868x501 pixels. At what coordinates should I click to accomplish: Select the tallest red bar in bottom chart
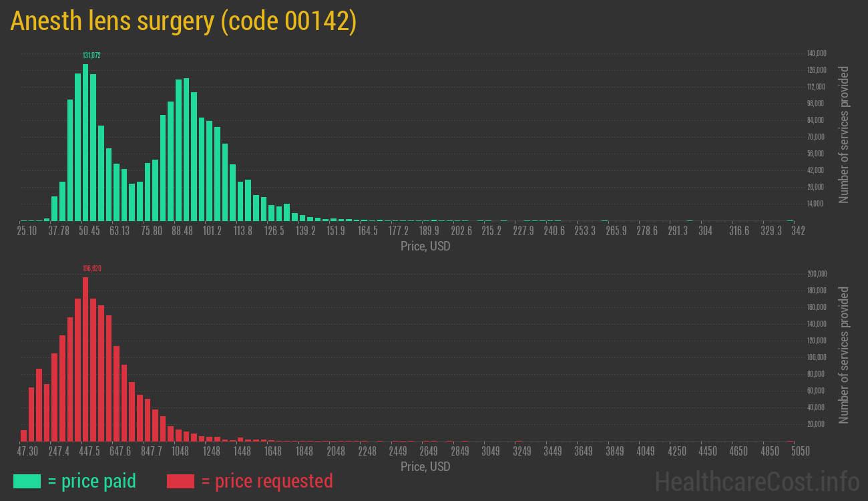[85, 359]
